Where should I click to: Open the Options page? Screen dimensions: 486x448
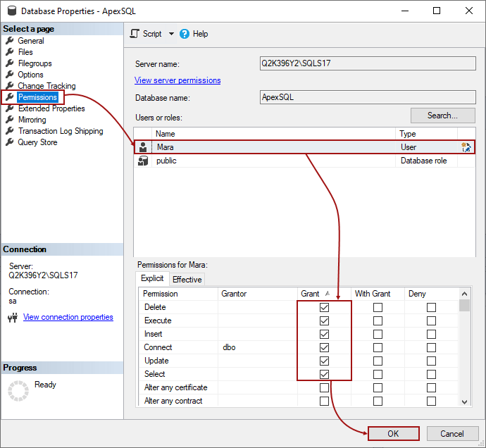30,75
